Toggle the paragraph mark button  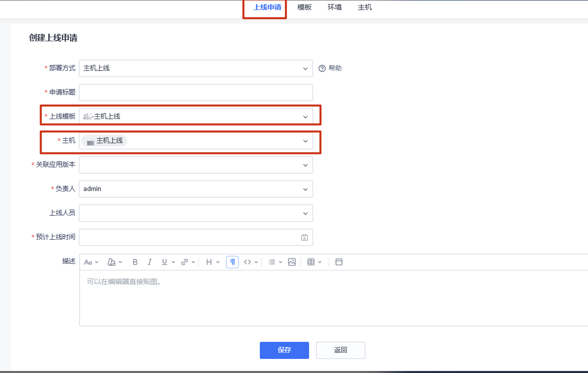pyautogui.click(x=233, y=262)
